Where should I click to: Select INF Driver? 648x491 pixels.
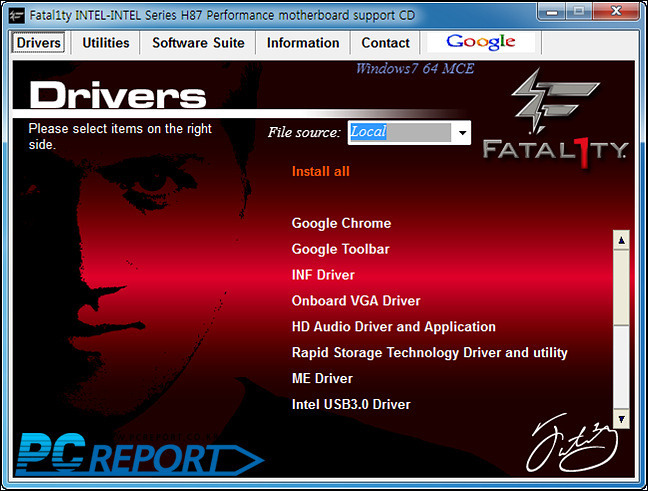coord(323,275)
